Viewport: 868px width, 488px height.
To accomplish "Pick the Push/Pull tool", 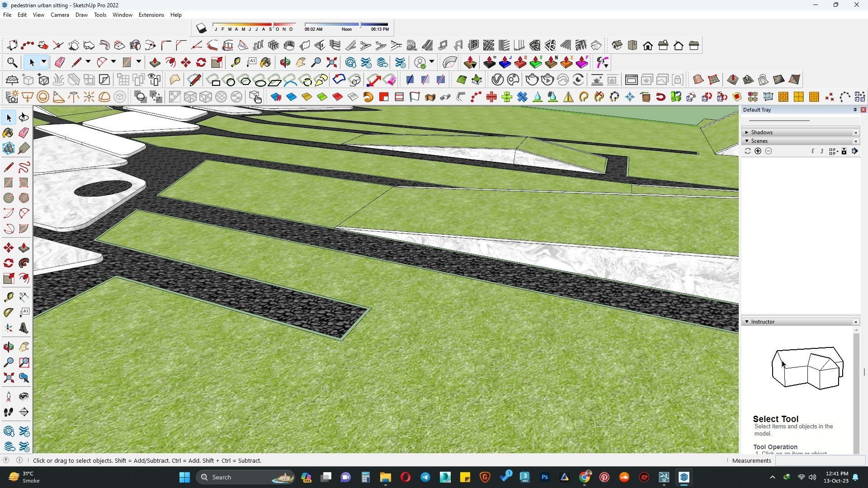I will pos(24,248).
